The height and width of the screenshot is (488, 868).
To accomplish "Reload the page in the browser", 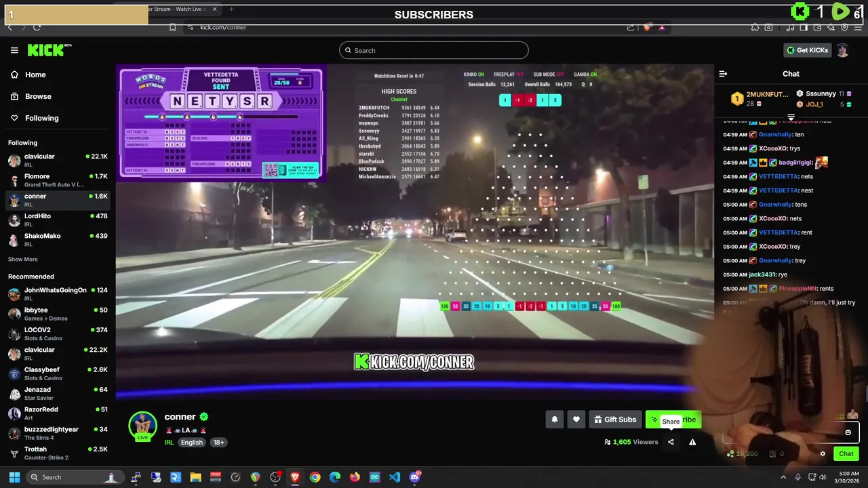I will (x=37, y=27).
